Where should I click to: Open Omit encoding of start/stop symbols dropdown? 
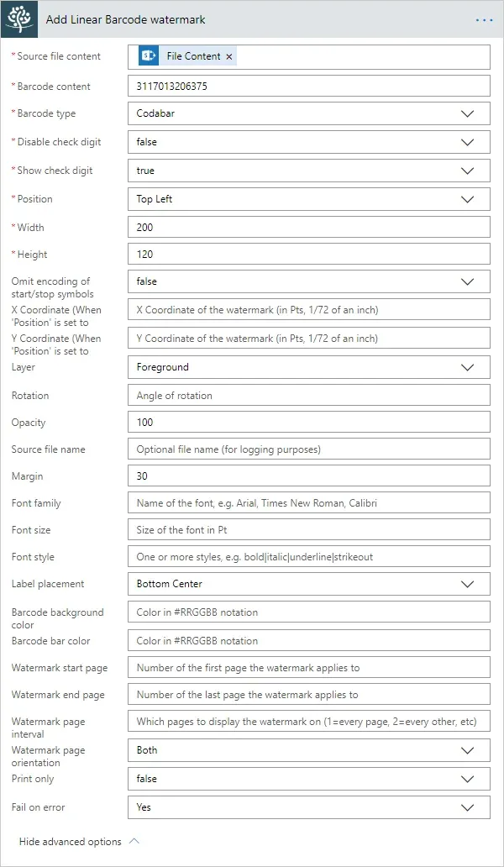(x=309, y=281)
